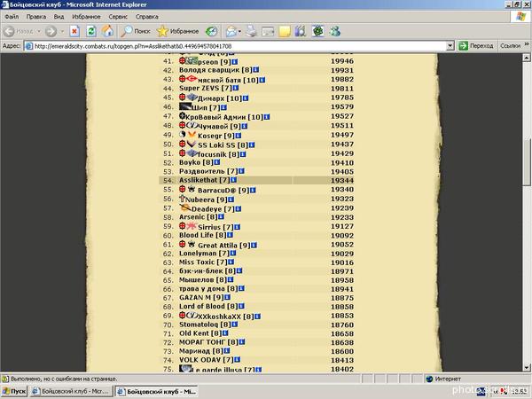Click the vertical scrollbar down arrow
Image resolution: width=532 pixels, height=399 pixels.
point(526,367)
